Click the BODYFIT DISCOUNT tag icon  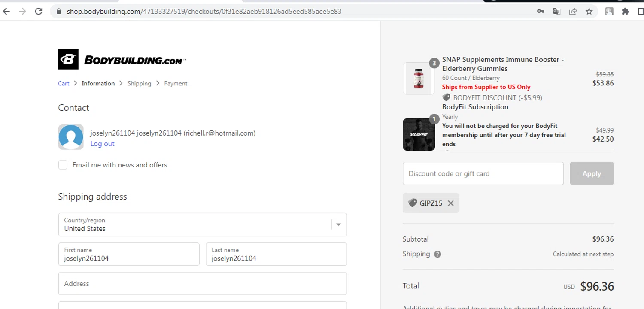pos(447,97)
